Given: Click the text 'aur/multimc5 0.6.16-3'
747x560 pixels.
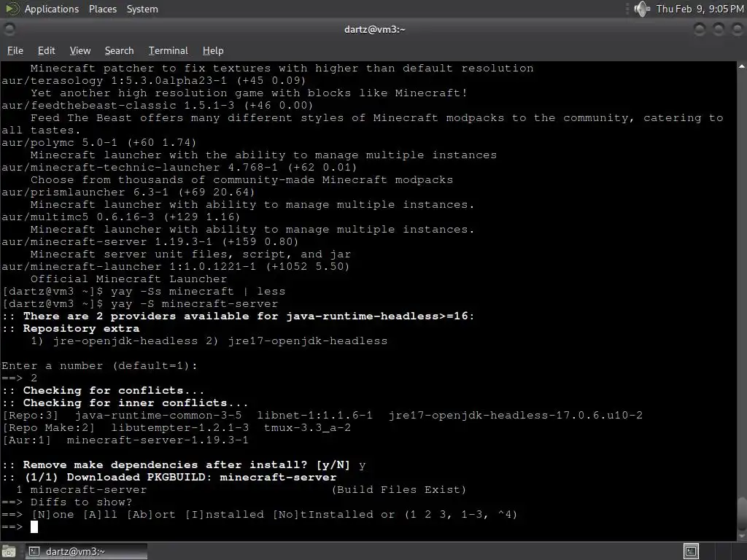Looking at the screenshot, I should pos(77,217).
